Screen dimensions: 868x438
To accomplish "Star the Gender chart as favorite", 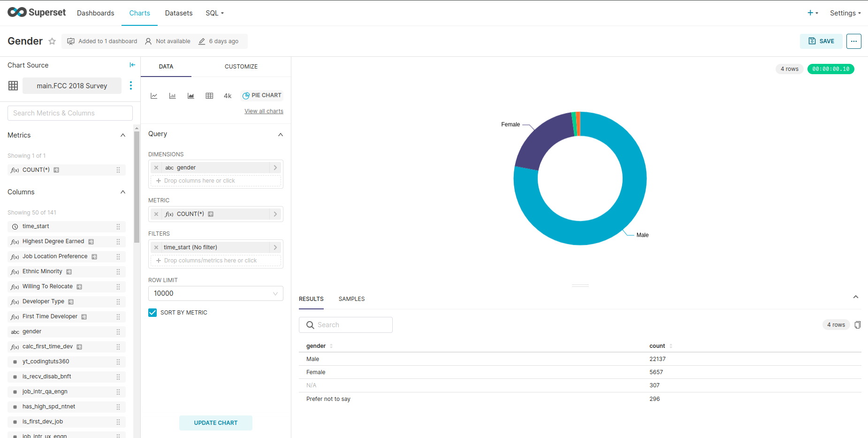I will click(52, 41).
